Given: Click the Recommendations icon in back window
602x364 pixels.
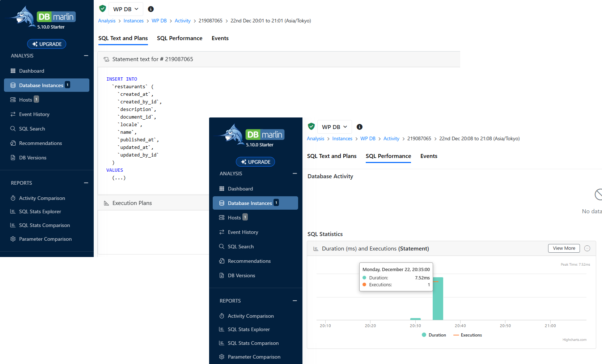Looking at the screenshot, I should coord(13,143).
